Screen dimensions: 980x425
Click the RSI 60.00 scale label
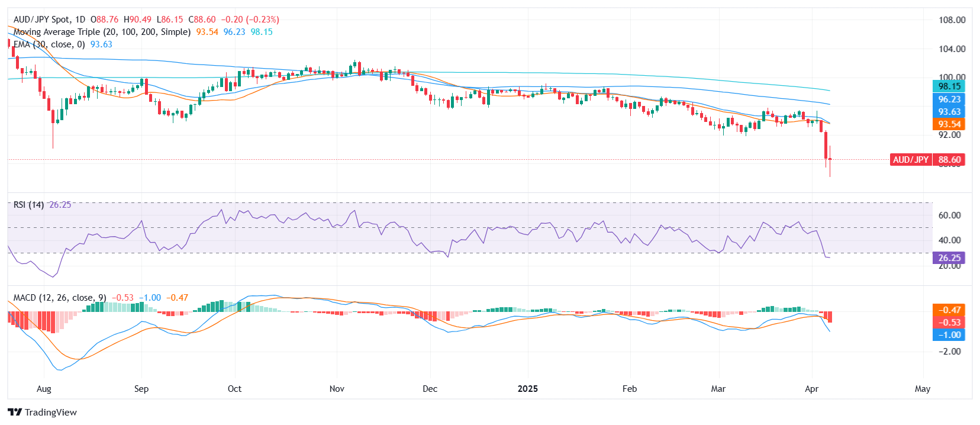(949, 215)
